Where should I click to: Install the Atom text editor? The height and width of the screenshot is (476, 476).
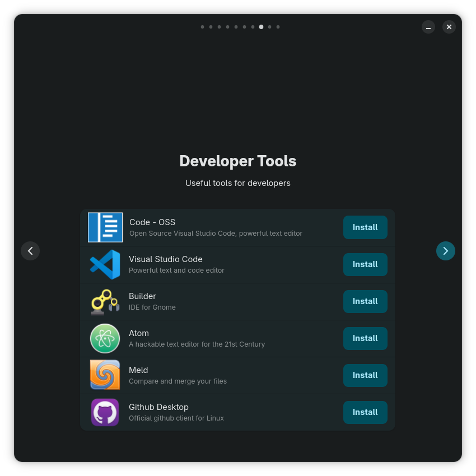click(365, 338)
